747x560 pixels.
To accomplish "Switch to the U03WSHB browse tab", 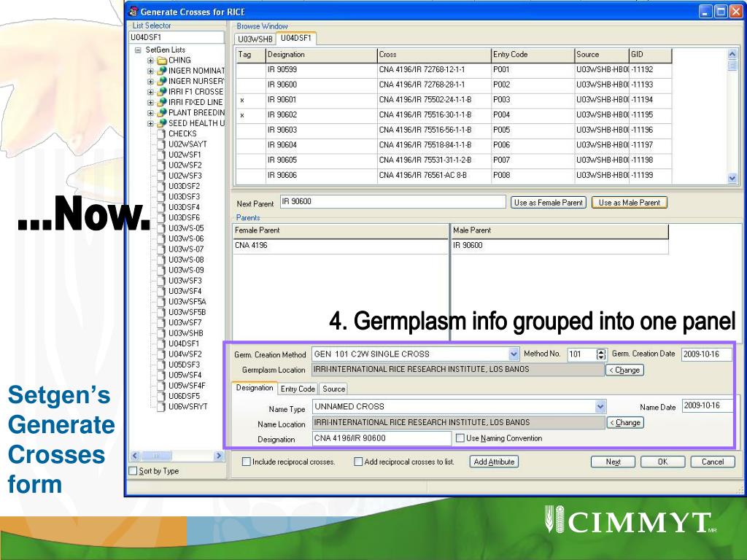I will 255,39.
